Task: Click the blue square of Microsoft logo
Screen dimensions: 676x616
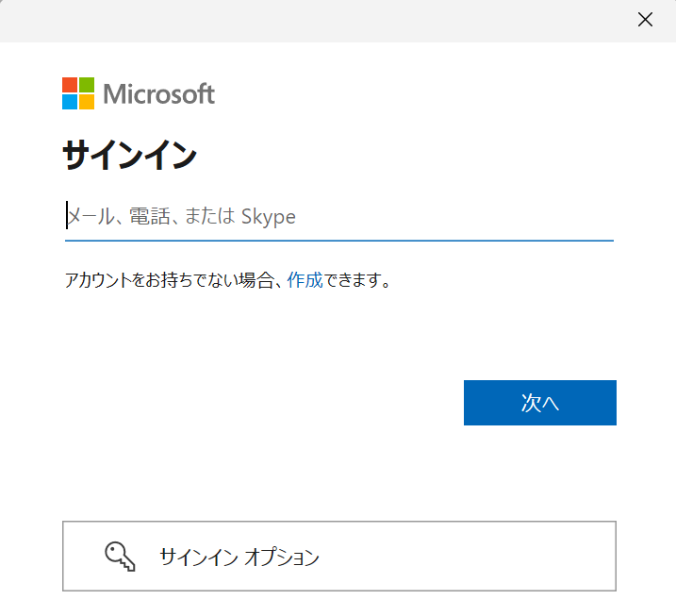Action: (70, 102)
